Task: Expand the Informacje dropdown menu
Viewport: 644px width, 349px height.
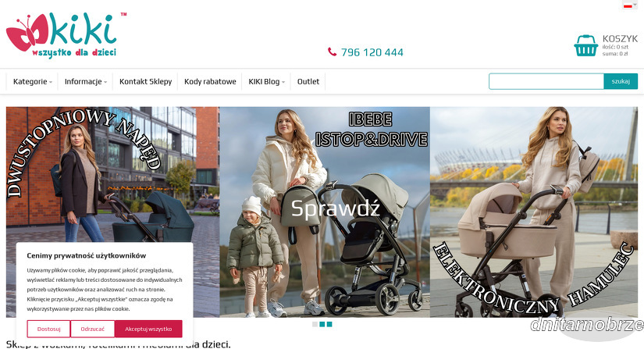Action: pyautogui.click(x=85, y=81)
